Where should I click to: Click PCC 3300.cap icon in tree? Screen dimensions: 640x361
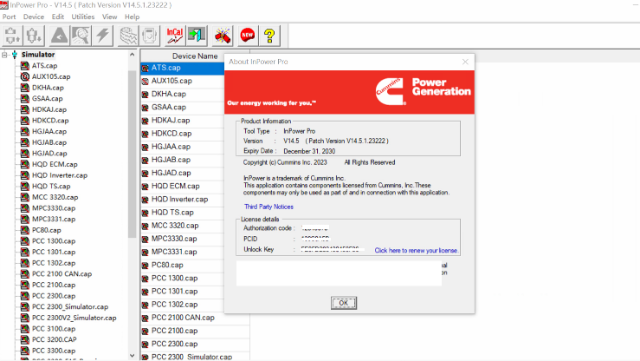point(25,351)
